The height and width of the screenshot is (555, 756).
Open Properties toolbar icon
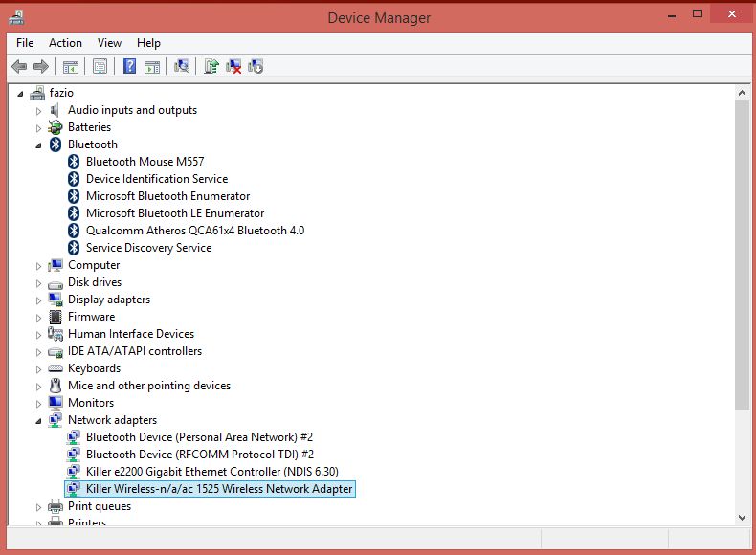pyautogui.click(x=100, y=66)
